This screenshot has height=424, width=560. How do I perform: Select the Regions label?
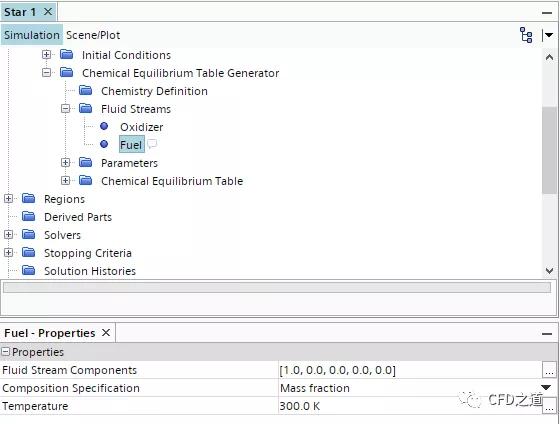64,199
